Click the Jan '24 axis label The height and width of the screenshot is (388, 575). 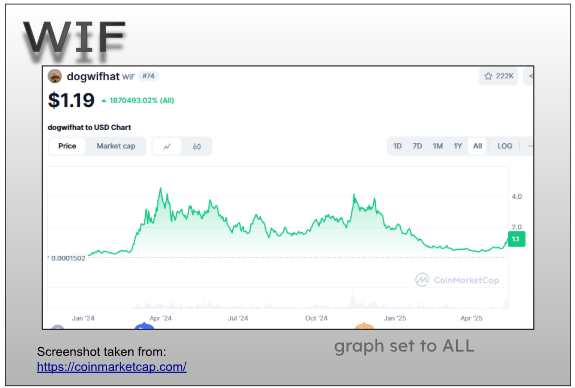coord(83,318)
